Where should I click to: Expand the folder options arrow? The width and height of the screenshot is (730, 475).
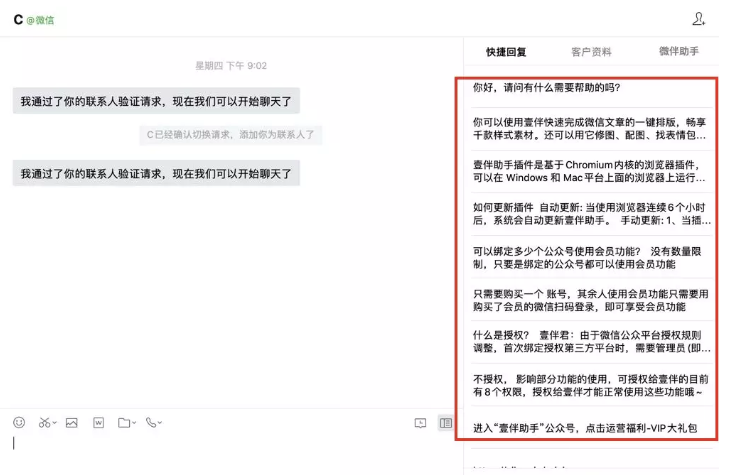click(134, 423)
